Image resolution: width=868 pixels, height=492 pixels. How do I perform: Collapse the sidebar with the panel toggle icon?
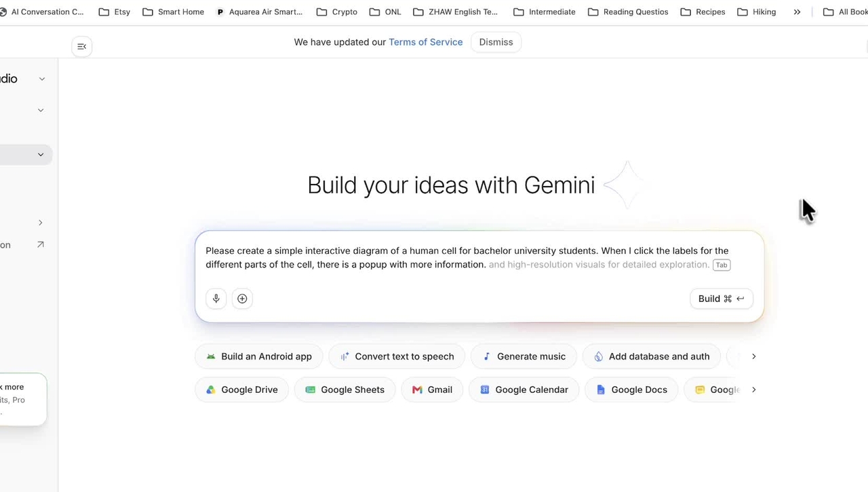point(81,46)
